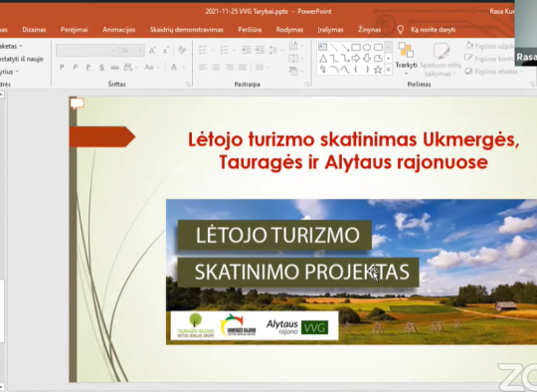Viewport: 537px width, 392px height.
Task: Expand the full shapes gallery
Action: (389, 70)
